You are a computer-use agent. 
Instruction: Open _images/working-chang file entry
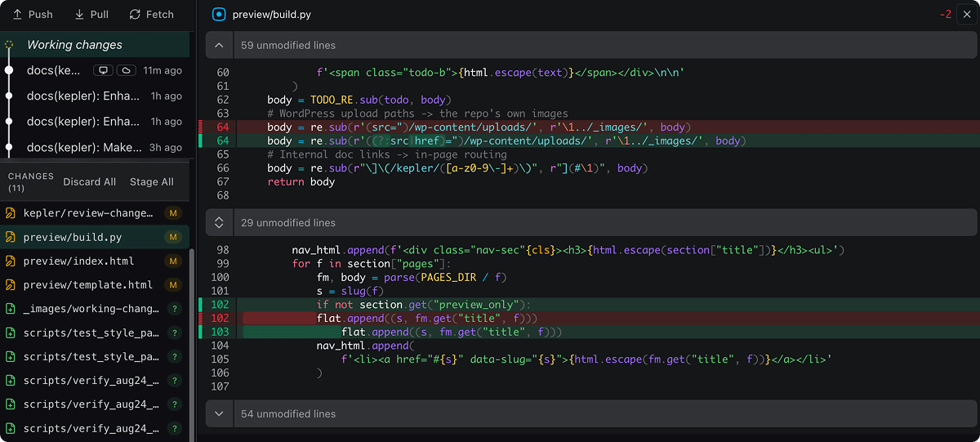coord(95,309)
